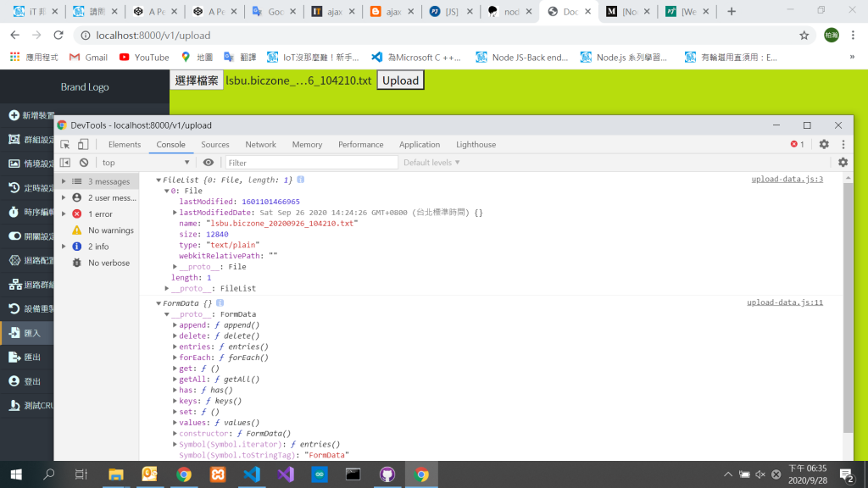Collapse the FormData object
Viewport: 868px width, 488px height.
coord(159,303)
